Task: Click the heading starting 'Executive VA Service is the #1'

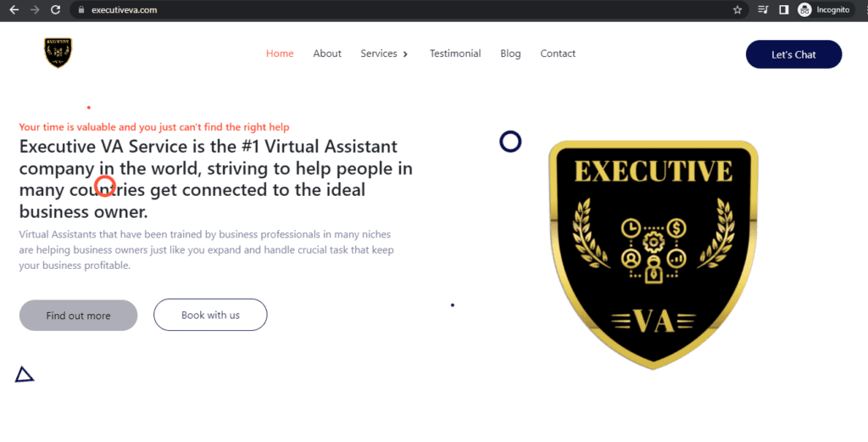Action: 216,179
